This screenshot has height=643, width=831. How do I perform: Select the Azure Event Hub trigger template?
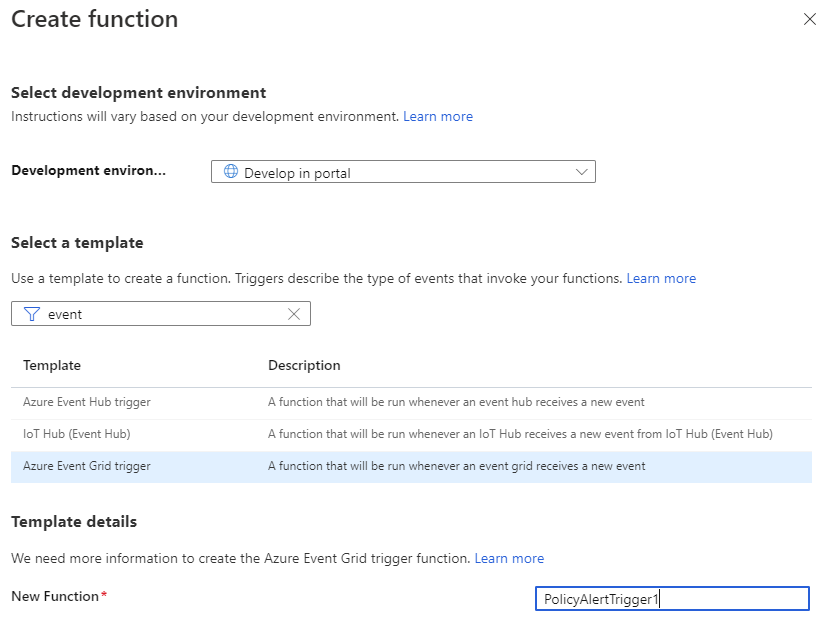coord(411,402)
